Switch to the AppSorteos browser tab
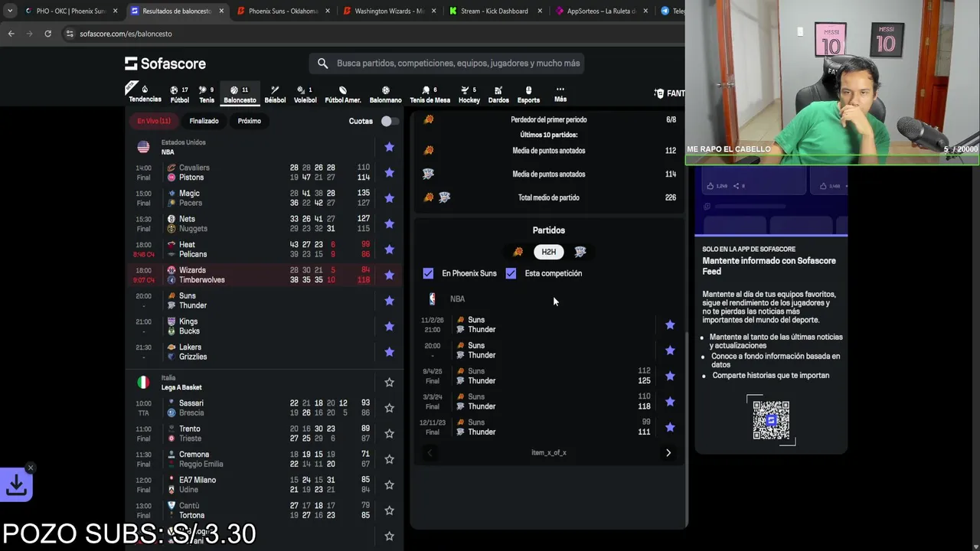This screenshot has height=551, width=980. pos(603,11)
